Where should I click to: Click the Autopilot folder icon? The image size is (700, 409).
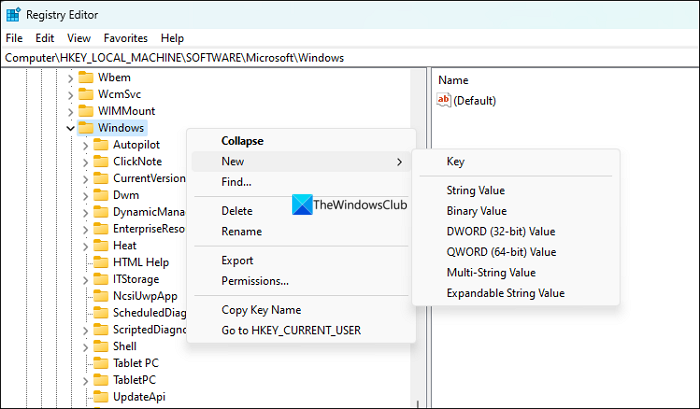[x=101, y=145]
